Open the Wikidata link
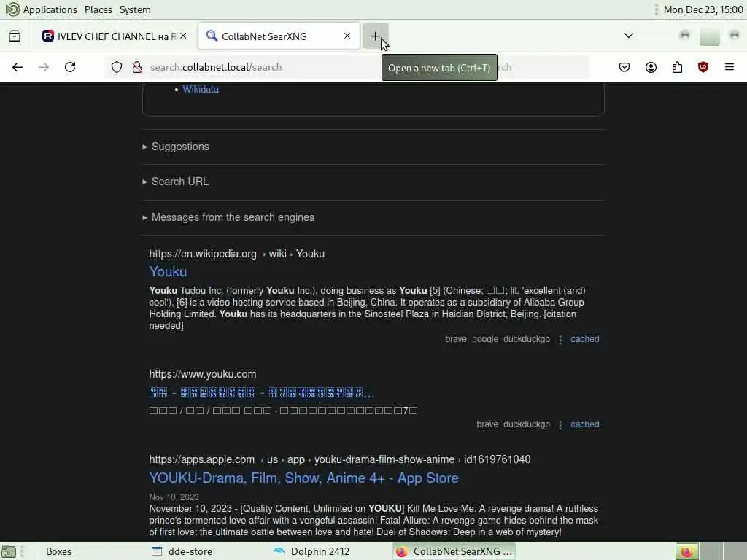Viewport: 747px width, 560px height. click(201, 90)
